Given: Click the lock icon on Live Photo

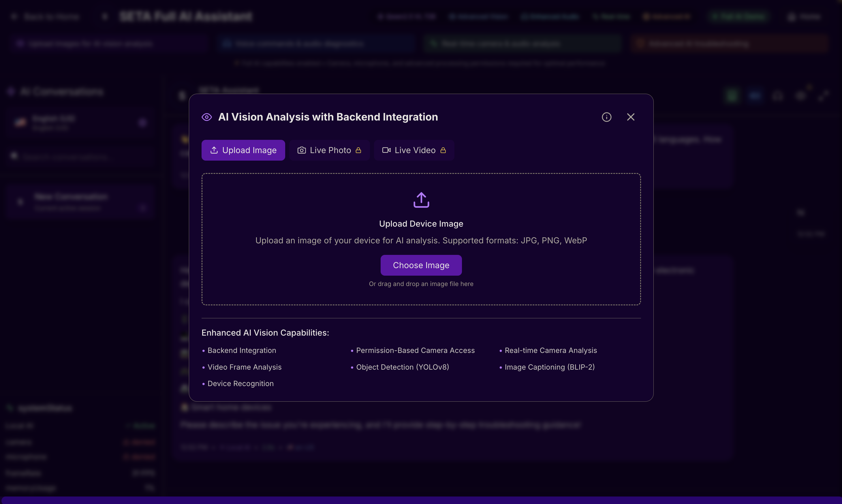Looking at the screenshot, I should click(358, 150).
